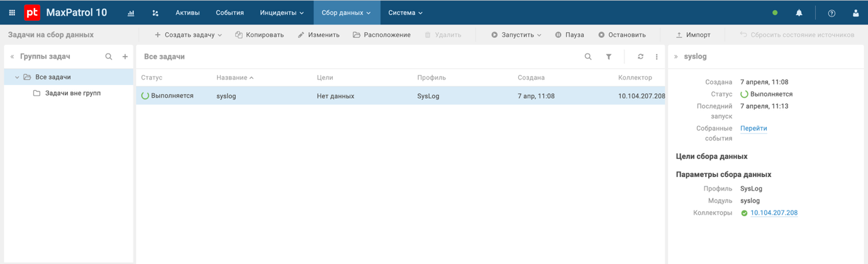Image resolution: width=868 pixels, height=264 pixels.
Task: Click Остановить button
Action: coord(622,35)
